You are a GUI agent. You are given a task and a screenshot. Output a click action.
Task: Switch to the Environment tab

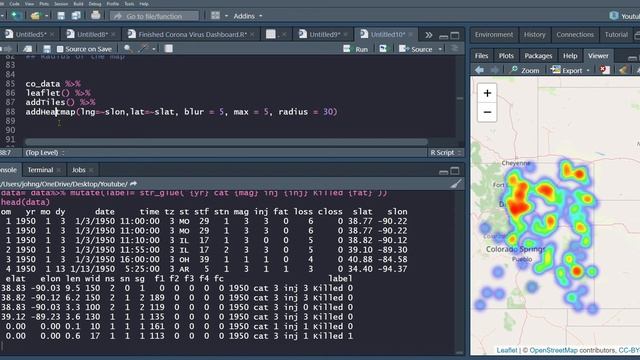[x=493, y=35]
